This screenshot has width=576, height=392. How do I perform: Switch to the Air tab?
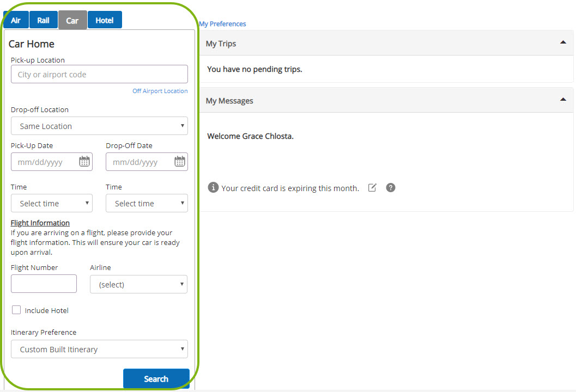click(x=16, y=20)
